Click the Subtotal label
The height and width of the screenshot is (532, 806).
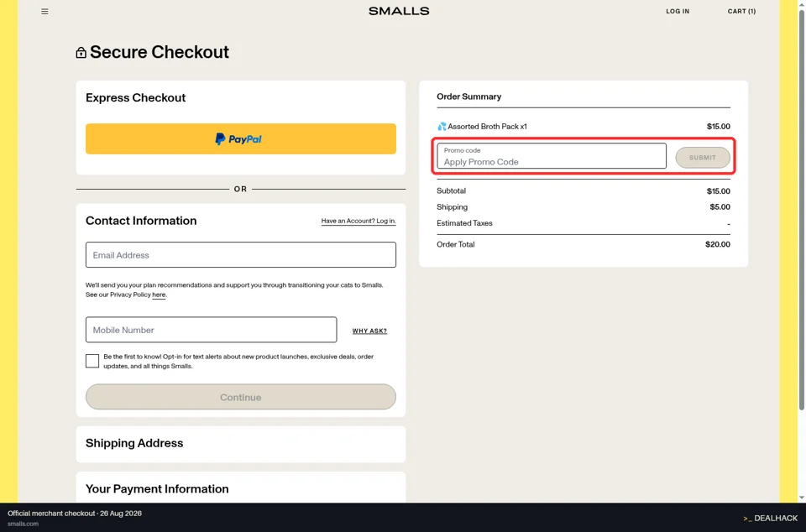pos(452,191)
